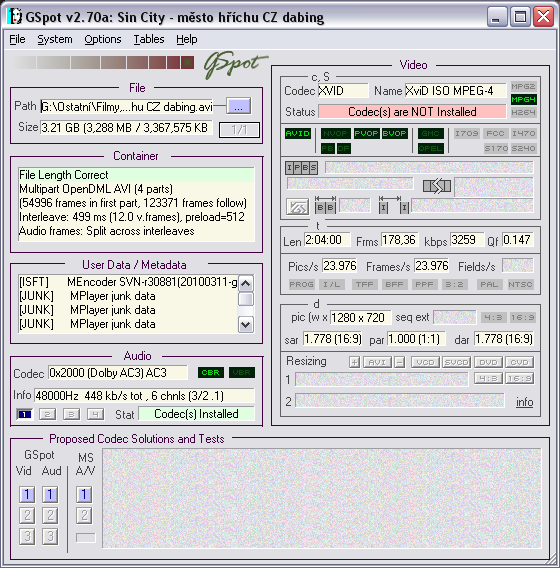The height and width of the screenshot is (568, 560).
Task: Click MS A/V test button 1
Action: click(x=84, y=494)
